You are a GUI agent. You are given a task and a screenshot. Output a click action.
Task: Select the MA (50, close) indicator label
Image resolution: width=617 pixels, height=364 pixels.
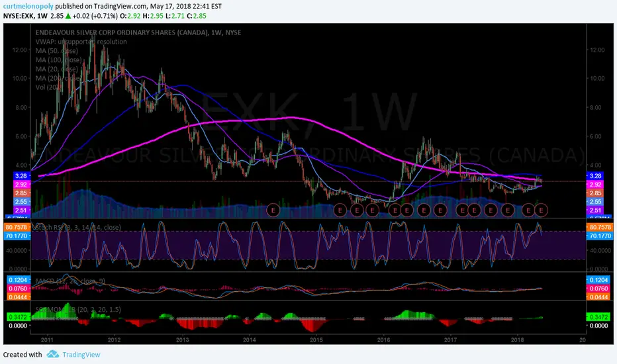[x=57, y=51]
